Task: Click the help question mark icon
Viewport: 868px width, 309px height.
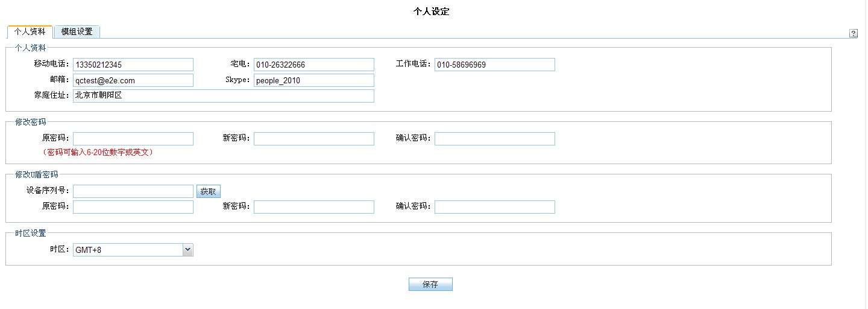Action: pos(854,34)
